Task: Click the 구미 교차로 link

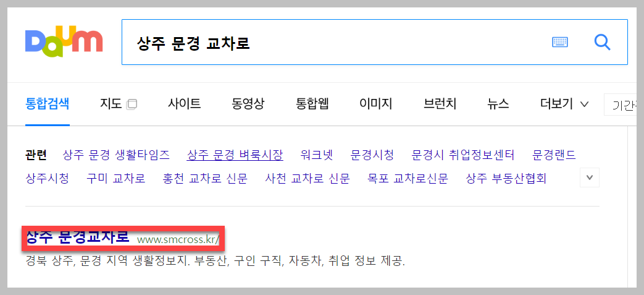Action: pyautogui.click(x=116, y=179)
